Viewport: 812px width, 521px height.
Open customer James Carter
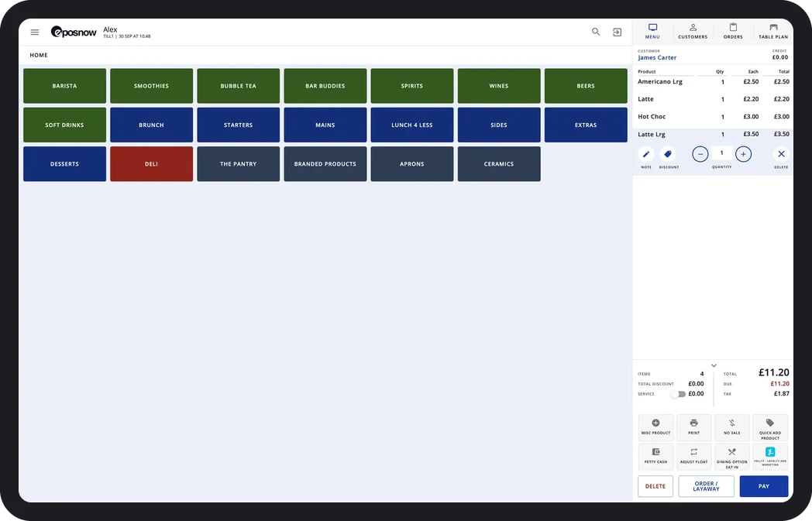(656, 57)
